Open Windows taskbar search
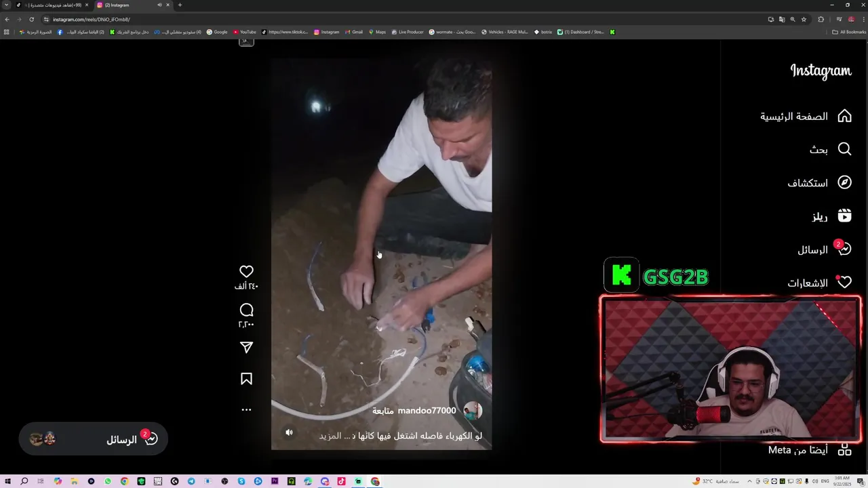 (x=24, y=481)
